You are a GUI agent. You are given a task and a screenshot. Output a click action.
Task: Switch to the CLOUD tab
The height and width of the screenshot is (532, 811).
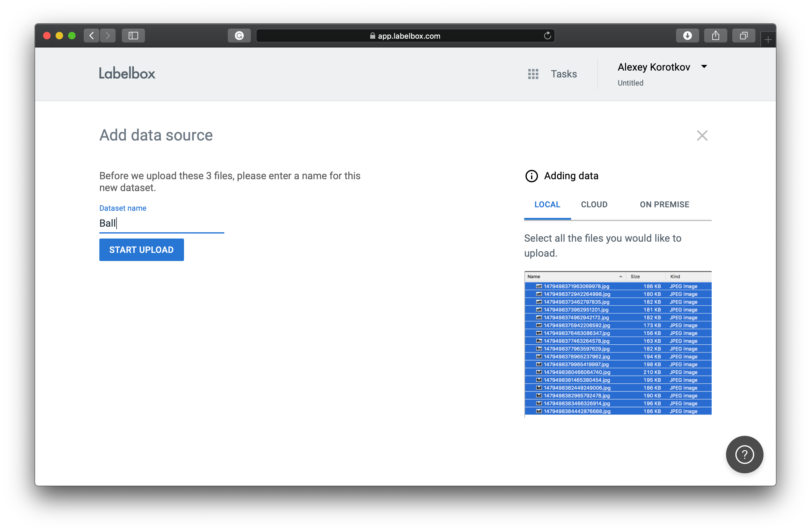(594, 204)
